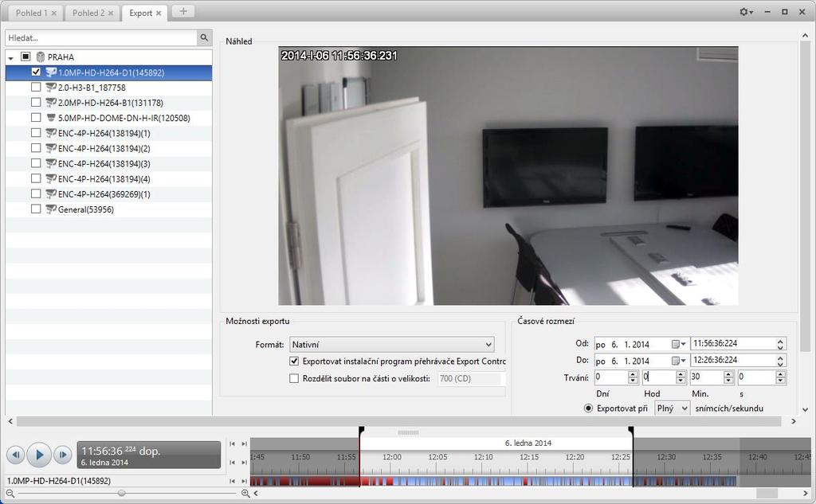This screenshot has height=504, width=816.
Task: Open the calendar for the Do date
Action: [679, 361]
